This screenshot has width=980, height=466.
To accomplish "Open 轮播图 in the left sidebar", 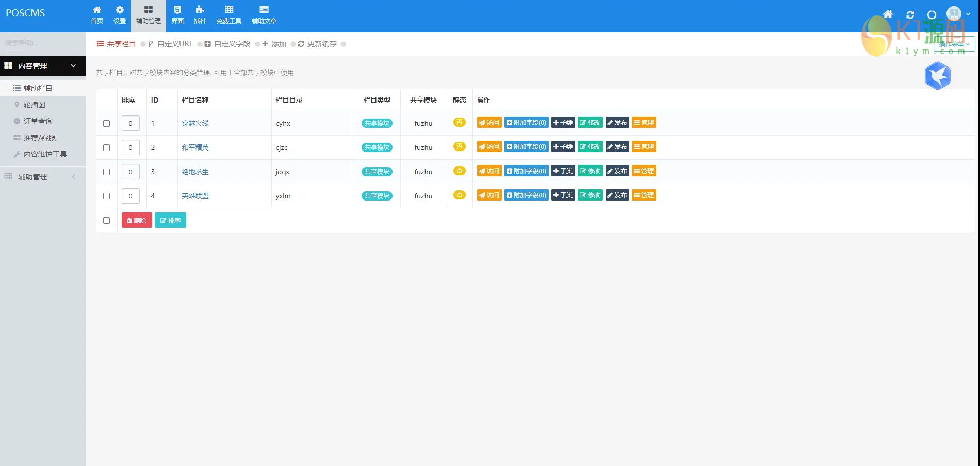I will pyautogui.click(x=35, y=105).
